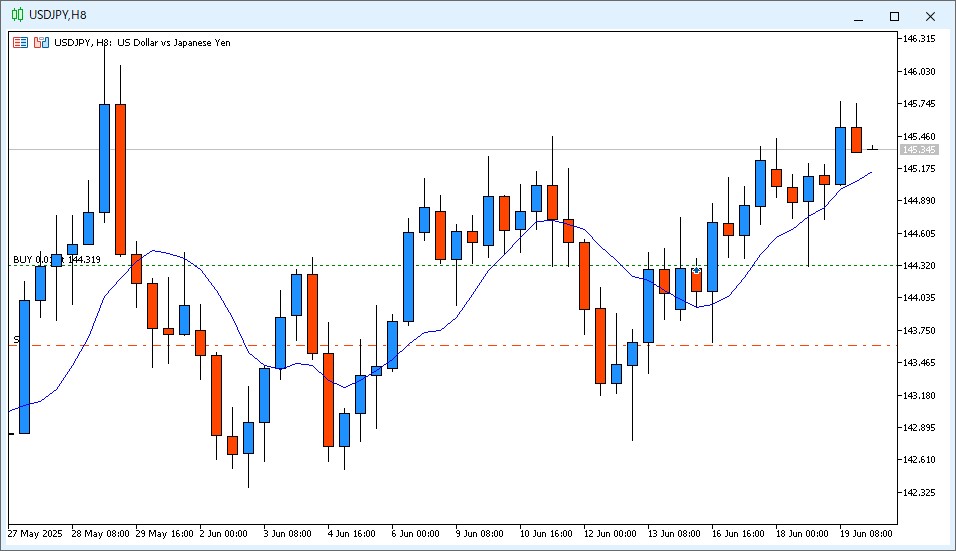Maximize the USDJPY,H8 chart window
This screenshot has height=551, width=956.
894,16
